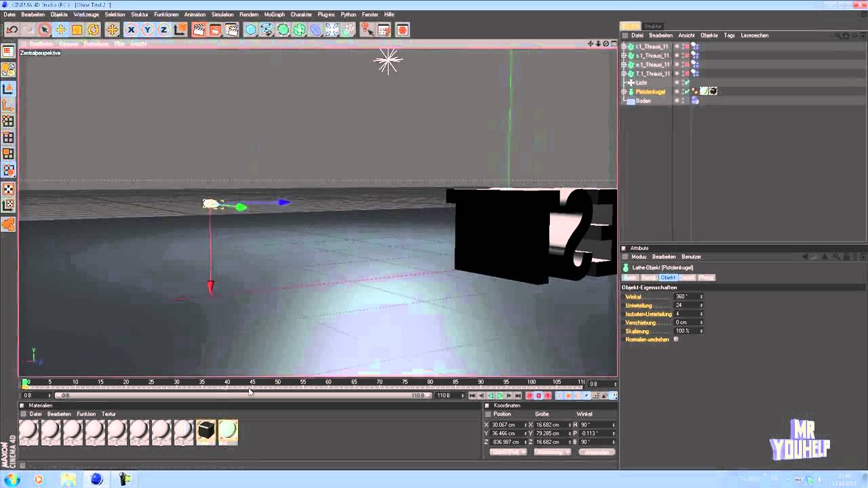Image resolution: width=868 pixels, height=488 pixels.
Task: Expand the t.1_Thrausi_11 object
Action: coord(625,47)
